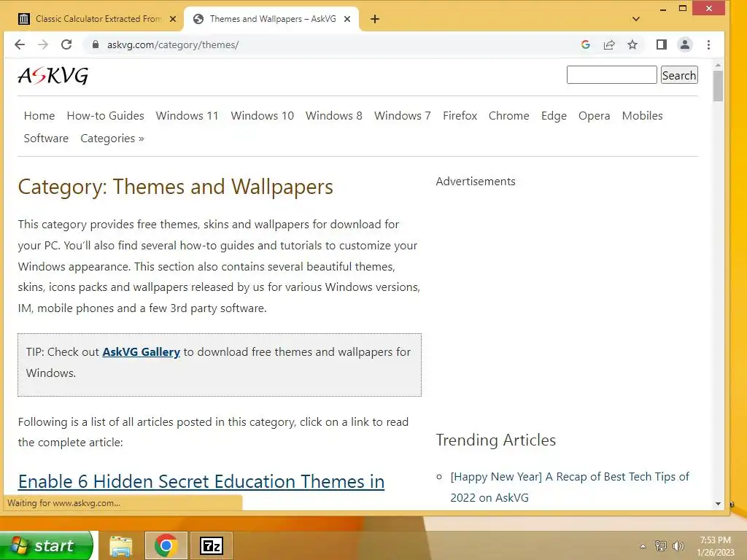
Task: Open a new tab
Action: coord(375,19)
